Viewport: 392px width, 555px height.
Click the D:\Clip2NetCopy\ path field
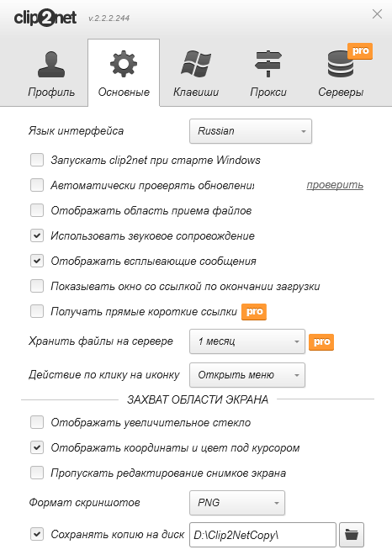262,535
